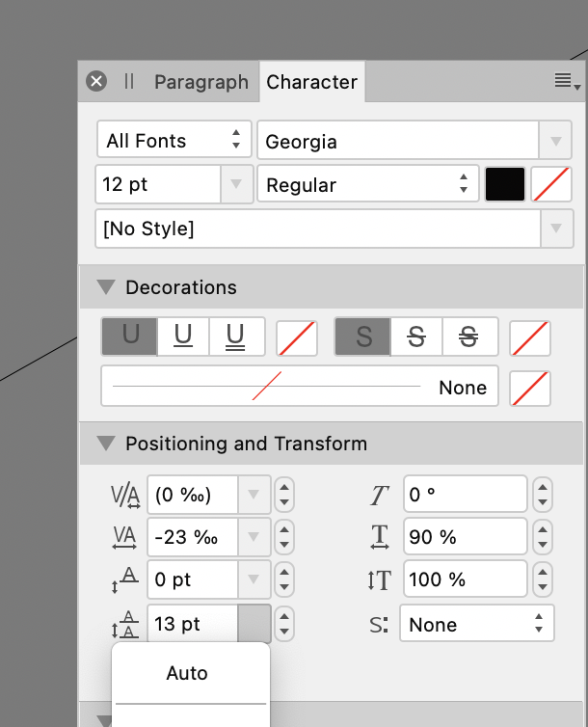The width and height of the screenshot is (588, 727).
Task: Click the outline color swatch next to None
Action: click(x=530, y=388)
